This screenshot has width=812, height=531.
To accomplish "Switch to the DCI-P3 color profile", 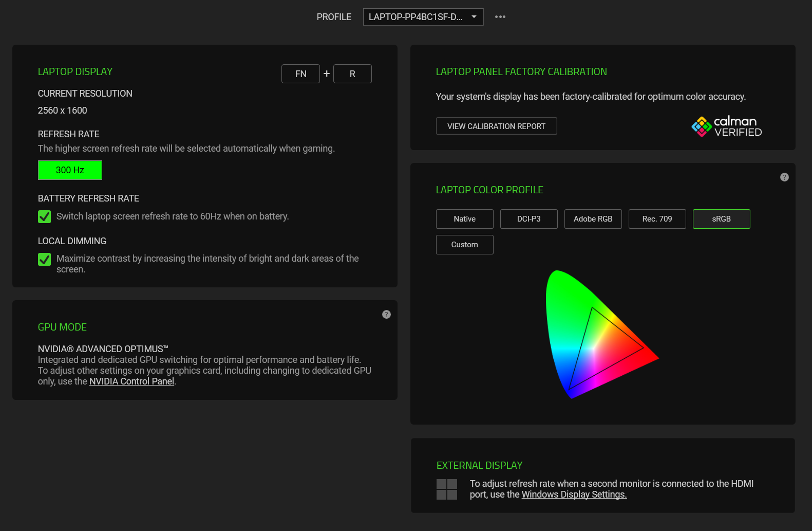I will [528, 219].
